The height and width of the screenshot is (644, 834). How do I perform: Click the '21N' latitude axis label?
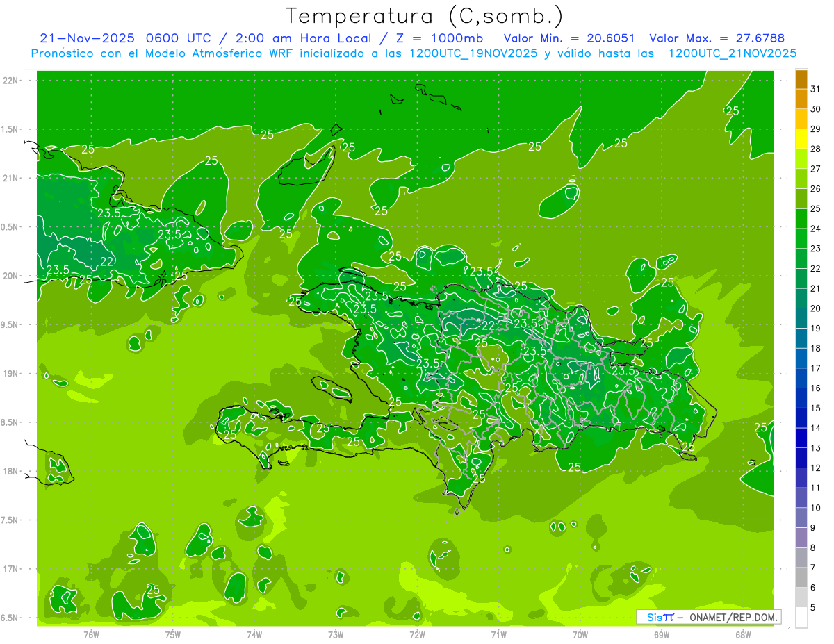tap(10, 178)
